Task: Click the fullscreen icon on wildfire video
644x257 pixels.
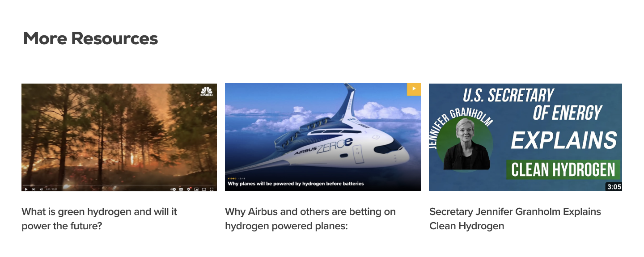Action: pos(212,189)
